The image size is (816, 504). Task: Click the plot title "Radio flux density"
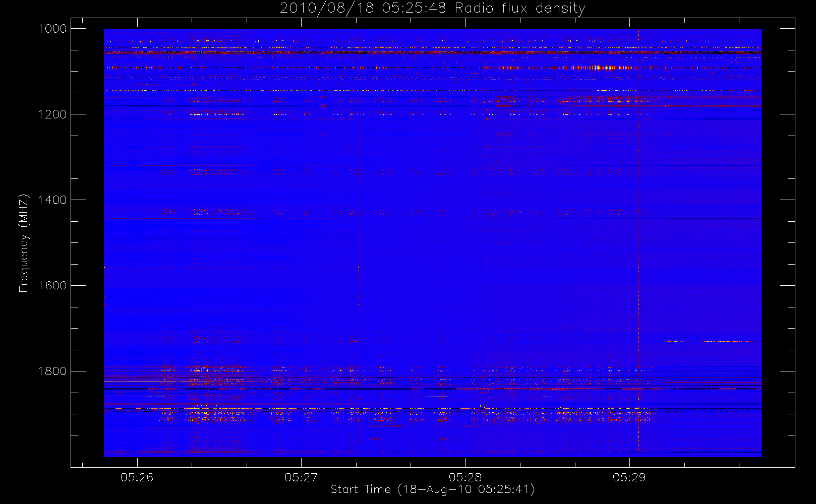click(x=520, y=9)
